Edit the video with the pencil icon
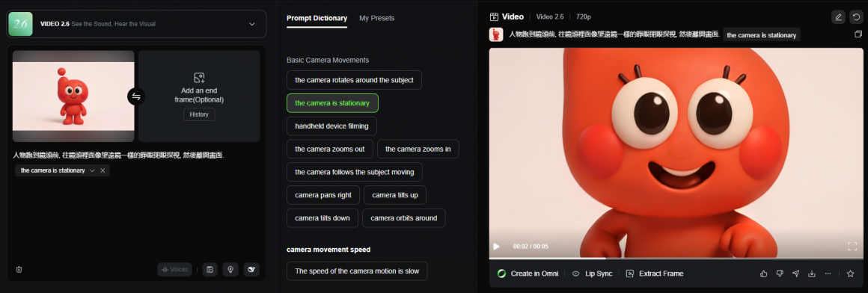The height and width of the screenshot is (293, 868). pyautogui.click(x=838, y=17)
